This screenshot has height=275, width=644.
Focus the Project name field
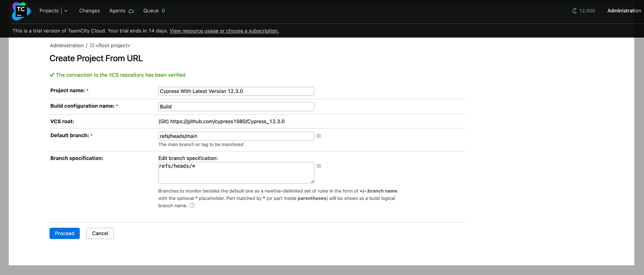tap(236, 91)
